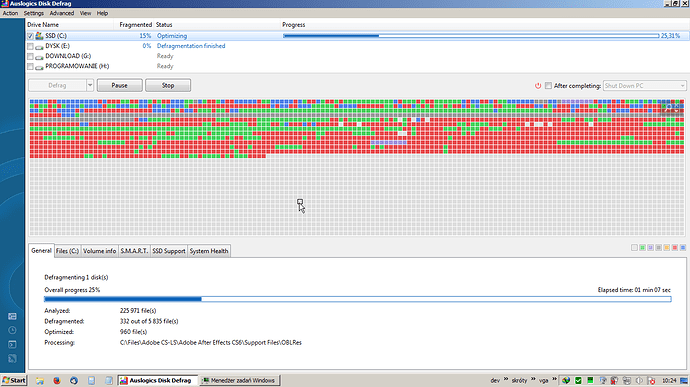Uncheck the SSD (C:) drive checkbox

click(30, 36)
